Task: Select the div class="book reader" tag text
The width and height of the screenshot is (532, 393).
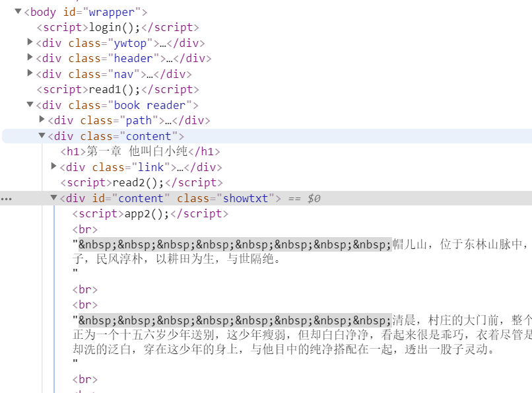Action: (x=117, y=105)
